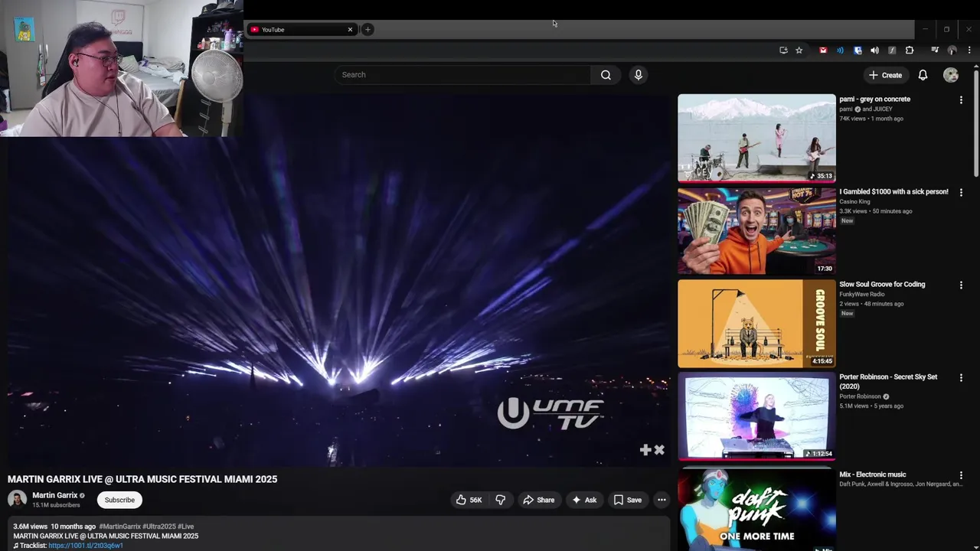
Task: Close the YouTube browser tab
Action: [351, 30]
